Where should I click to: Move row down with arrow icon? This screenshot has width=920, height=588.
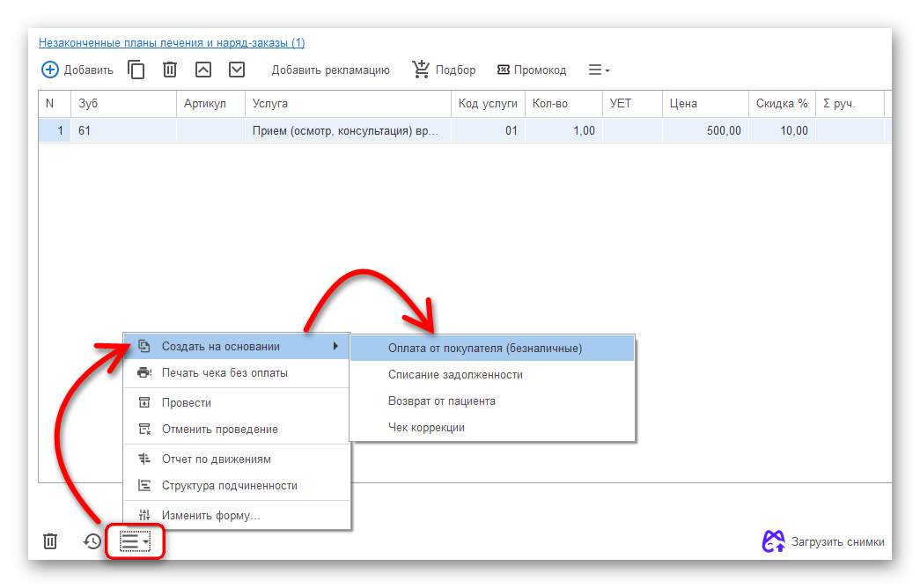click(x=237, y=70)
